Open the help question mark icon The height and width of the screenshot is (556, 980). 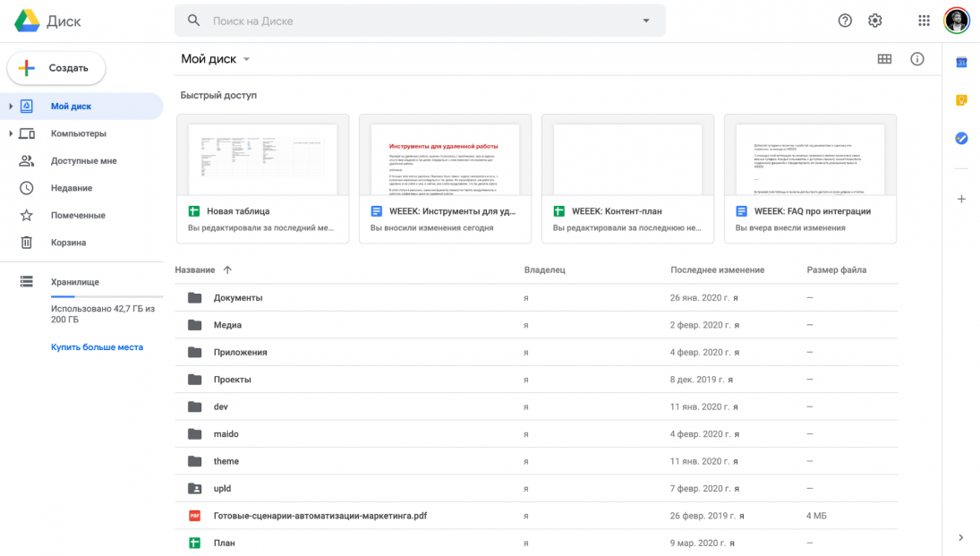tap(845, 21)
